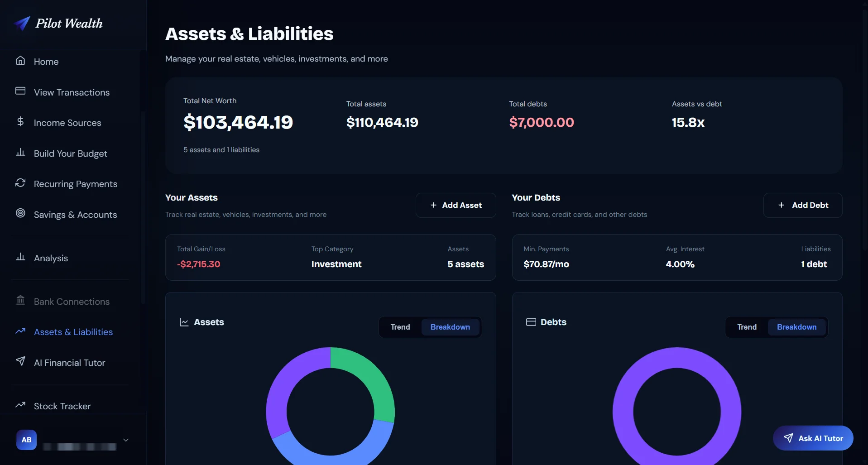This screenshot has width=868, height=465.
Task: Click the Add Debt button
Action: click(803, 205)
